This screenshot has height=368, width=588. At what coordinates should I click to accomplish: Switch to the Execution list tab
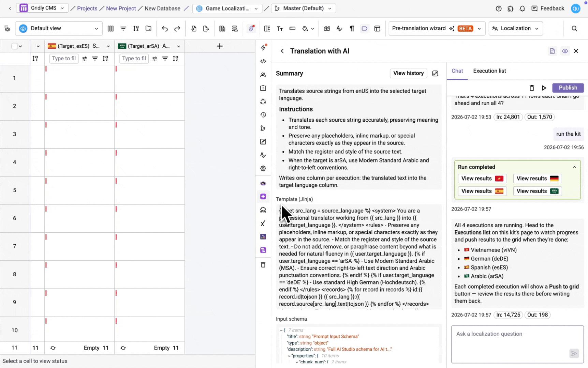pos(489,71)
